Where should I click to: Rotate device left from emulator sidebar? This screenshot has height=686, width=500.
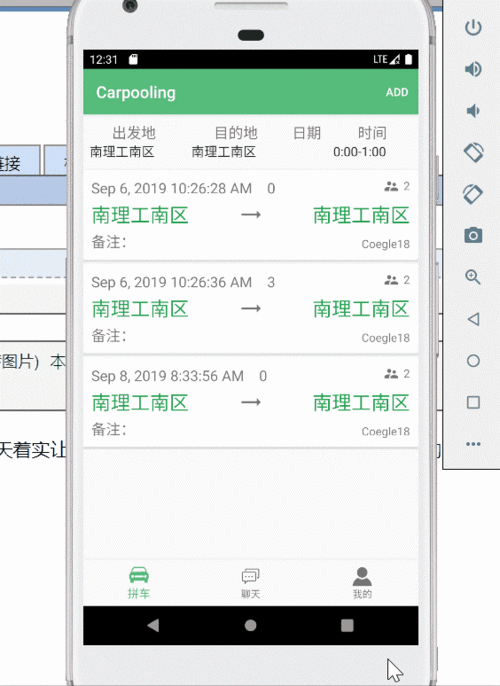[x=473, y=152]
